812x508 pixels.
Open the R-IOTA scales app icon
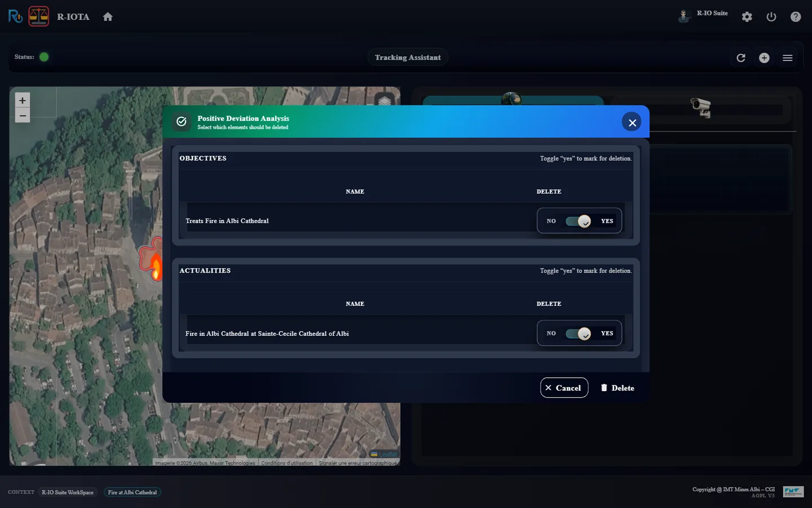click(39, 16)
